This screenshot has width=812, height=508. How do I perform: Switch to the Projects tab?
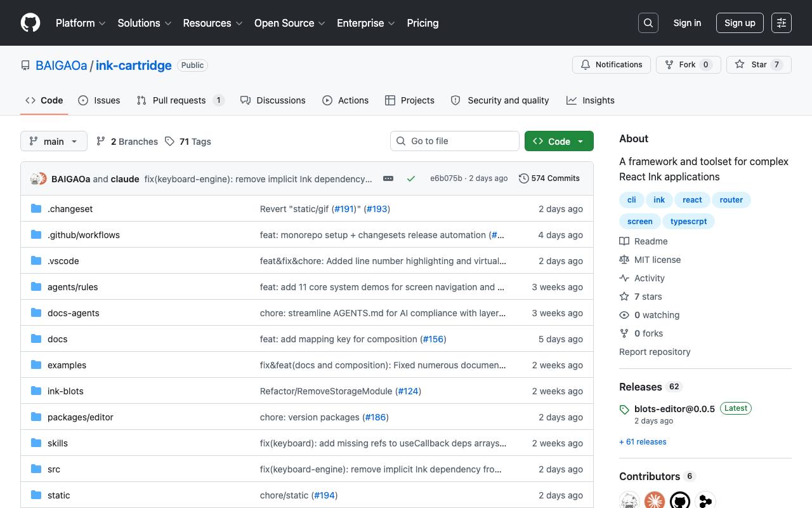[410, 100]
